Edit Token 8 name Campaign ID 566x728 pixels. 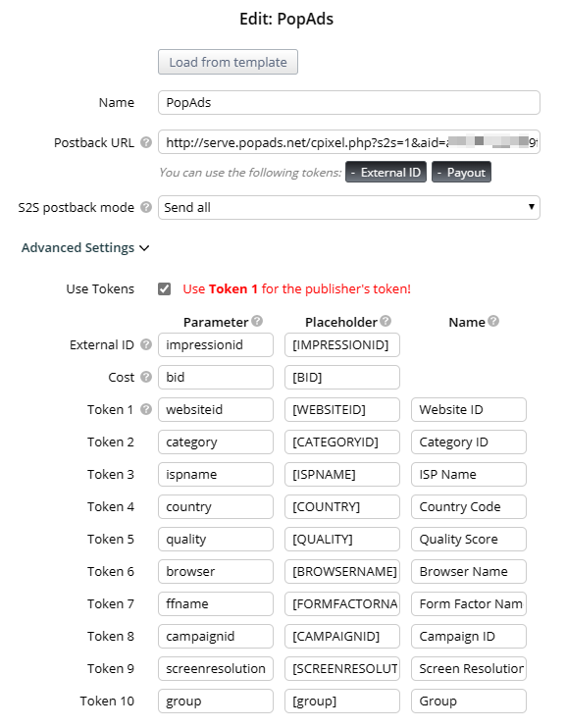(x=469, y=636)
